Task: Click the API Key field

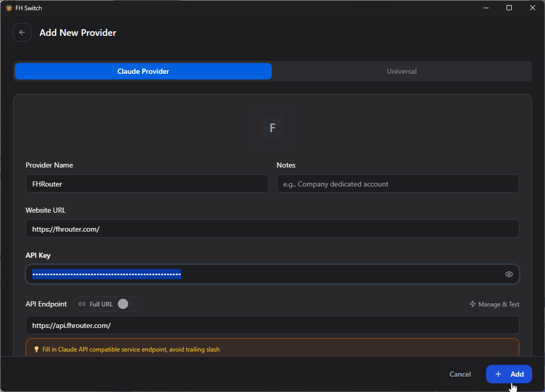Action: click(273, 274)
